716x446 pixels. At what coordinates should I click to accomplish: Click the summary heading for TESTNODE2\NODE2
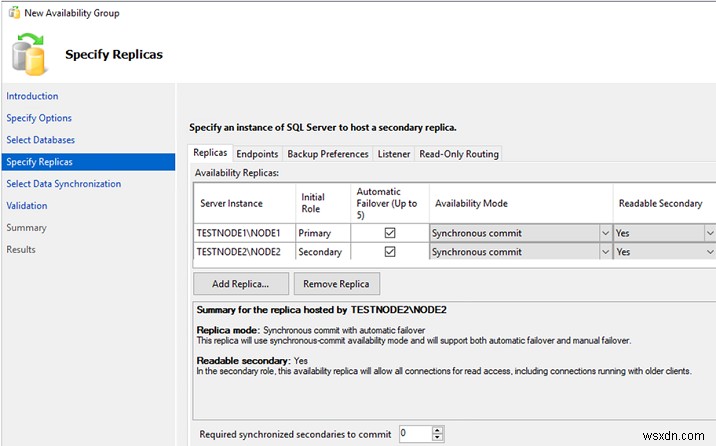[321, 310]
